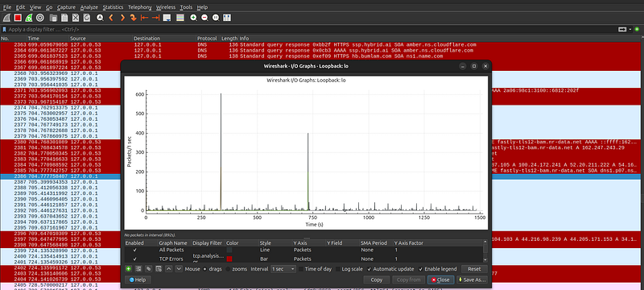Viewport: 644px width, 290px height.
Task: Remove the selected graph in I/O Graphs
Action: point(138,269)
